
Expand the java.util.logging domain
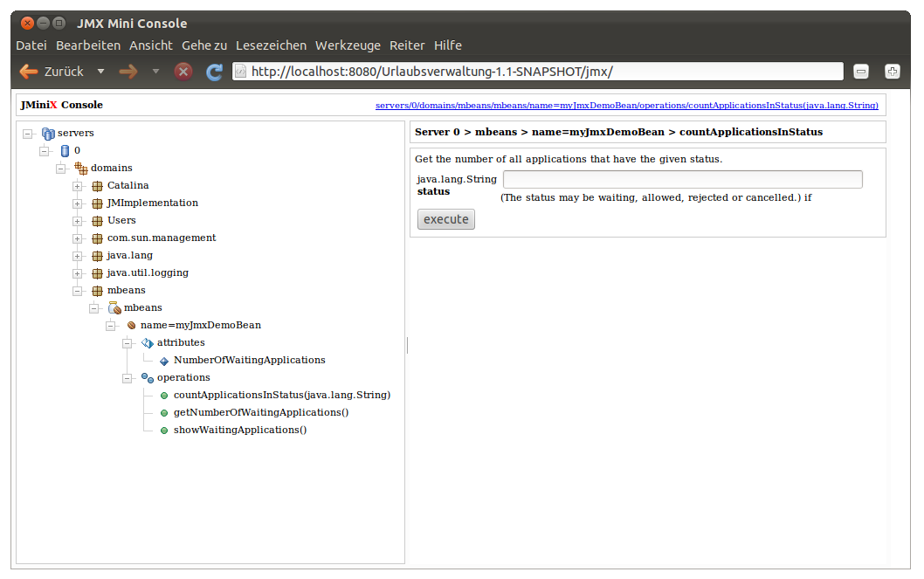(77, 274)
